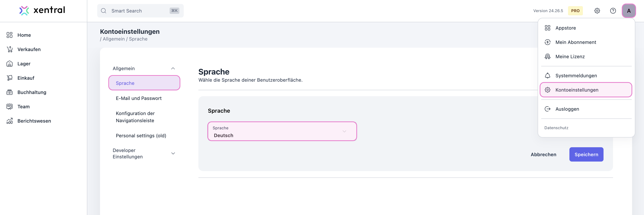Open the Sprache Deutsch dropdown
644x215 pixels.
(x=282, y=131)
